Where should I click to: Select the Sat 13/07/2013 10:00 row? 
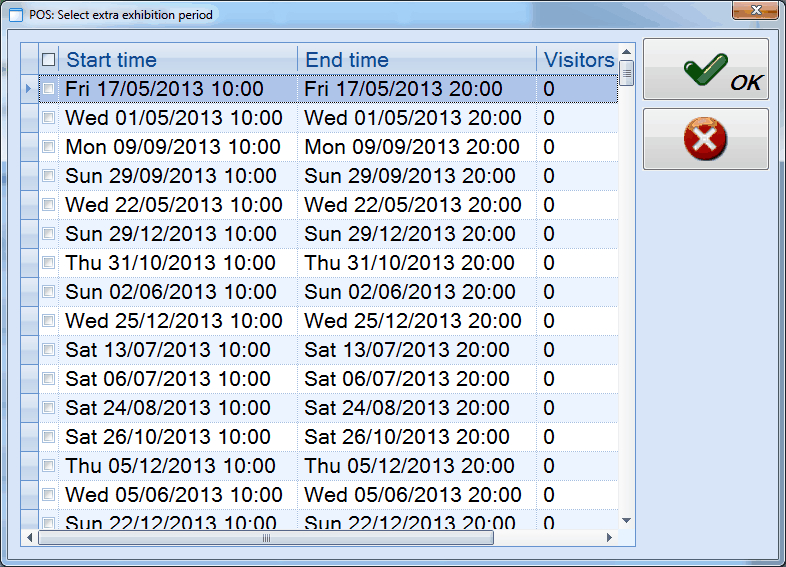point(168,350)
